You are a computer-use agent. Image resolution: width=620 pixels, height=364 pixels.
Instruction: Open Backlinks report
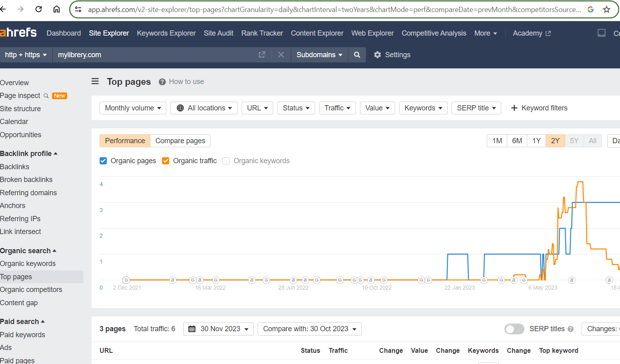pyautogui.click(x=14, y=167)
